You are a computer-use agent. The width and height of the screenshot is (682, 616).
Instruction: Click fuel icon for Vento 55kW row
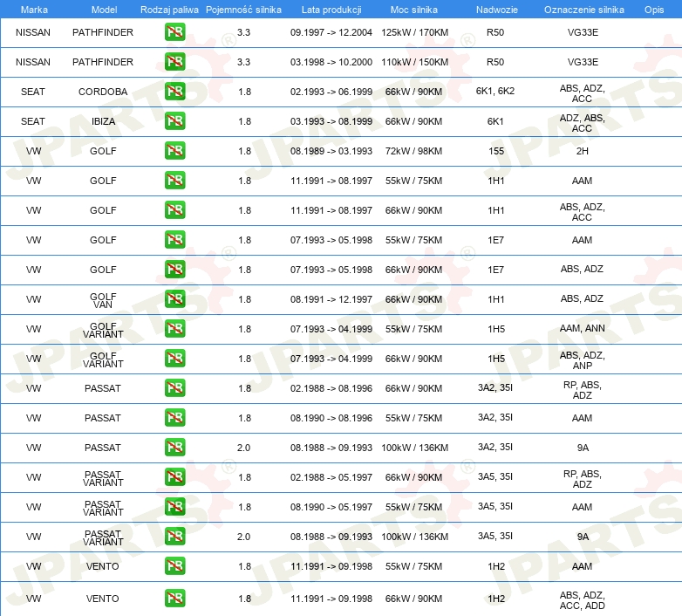coord(174,566)
